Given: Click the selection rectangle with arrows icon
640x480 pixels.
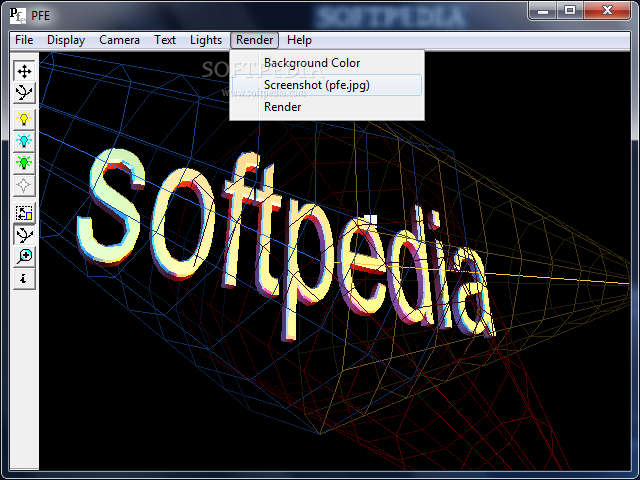Looking at the screenshot, I should pyautogui.click(x=24, y=213).
